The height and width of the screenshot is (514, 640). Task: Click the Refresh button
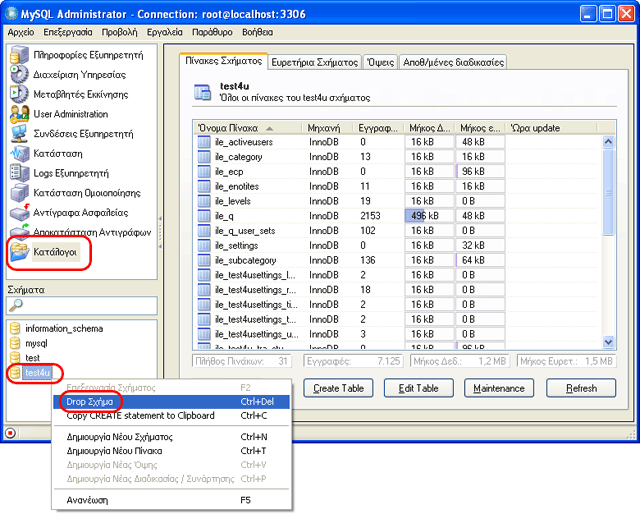pos(581,388)
